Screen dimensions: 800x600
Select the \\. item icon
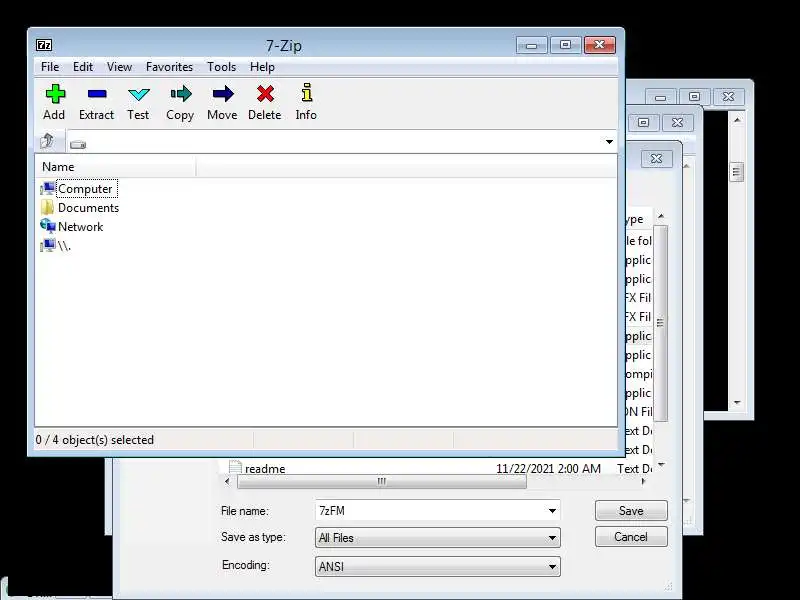pyautogui.click(x=47, y=245)
